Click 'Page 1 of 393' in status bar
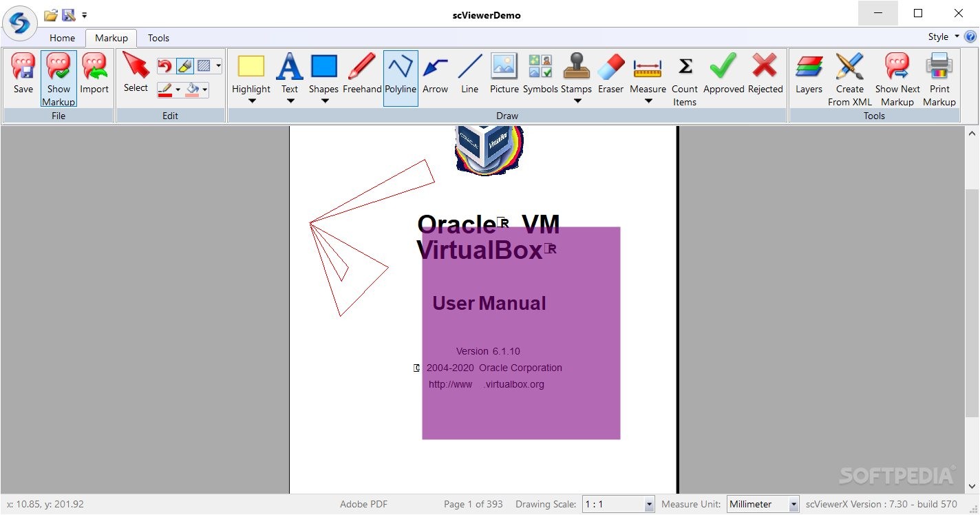Screen dimensions: 980x515 473,504
